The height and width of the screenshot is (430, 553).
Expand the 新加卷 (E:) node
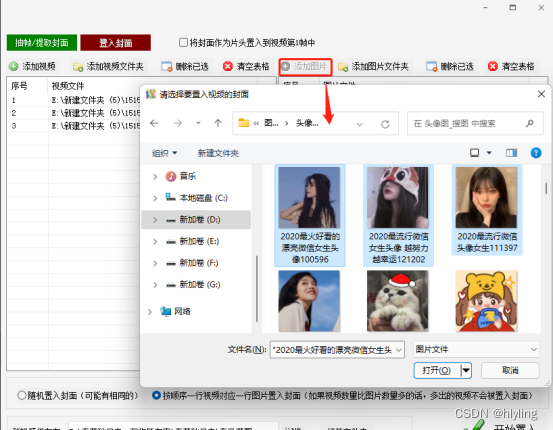(x=155, y=242)
